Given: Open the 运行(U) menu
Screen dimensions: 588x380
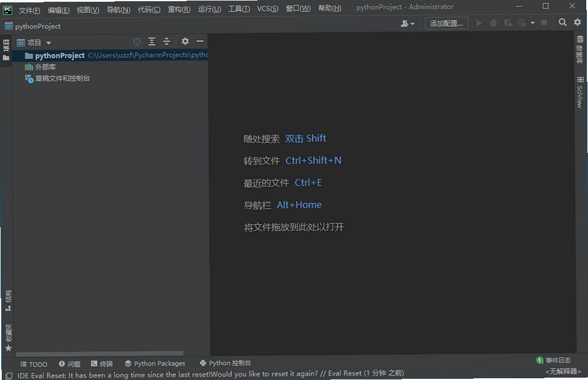Looking at the screenshot, I should point(209,9).
